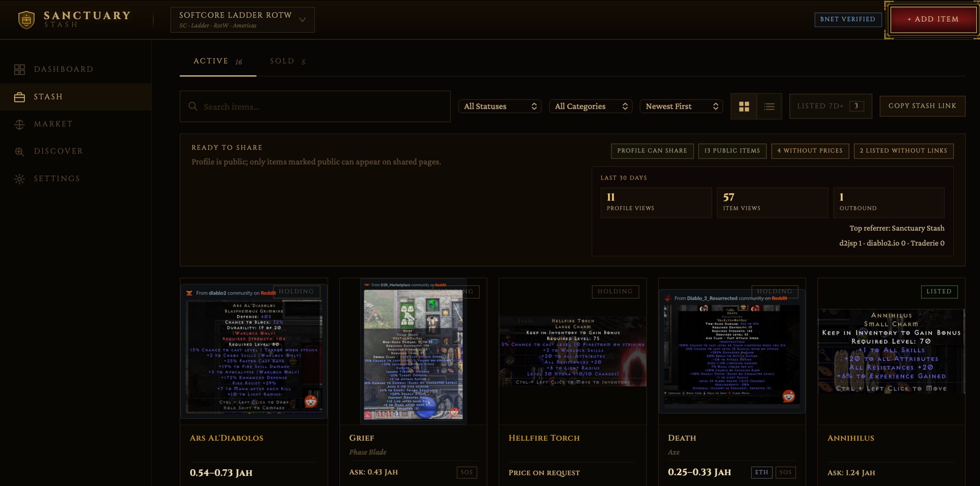980x486 pixels.
Task: Click the 'Ask: 0.43 Jah' price
Action: click(x=373, y=472)
